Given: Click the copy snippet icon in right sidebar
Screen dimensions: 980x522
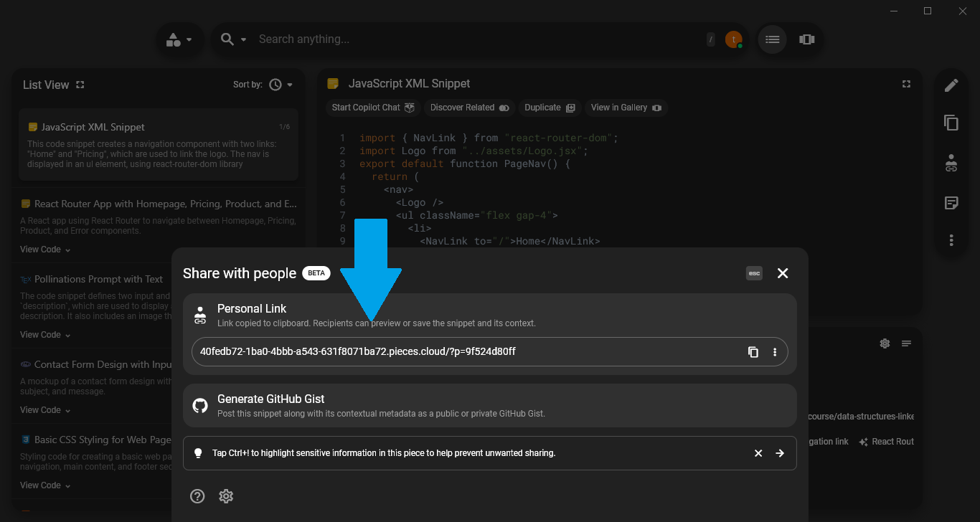Looking at the screenshot, I should click(951, 123).
